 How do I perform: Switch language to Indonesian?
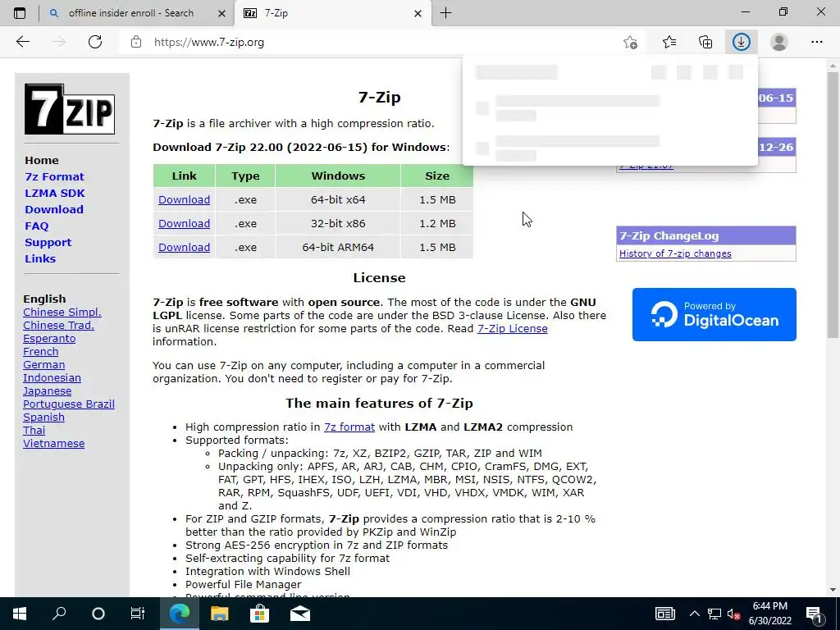52,377
